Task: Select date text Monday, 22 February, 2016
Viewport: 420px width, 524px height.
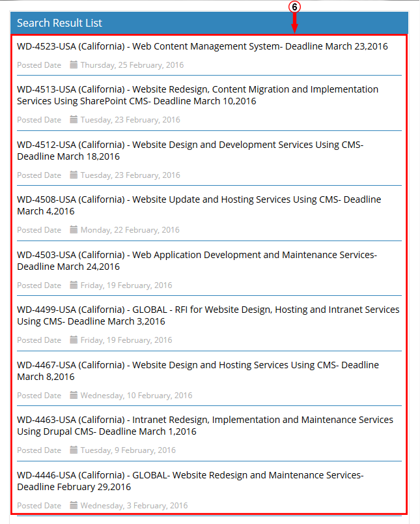Action: pyautogui.click(x=130, y=230)
